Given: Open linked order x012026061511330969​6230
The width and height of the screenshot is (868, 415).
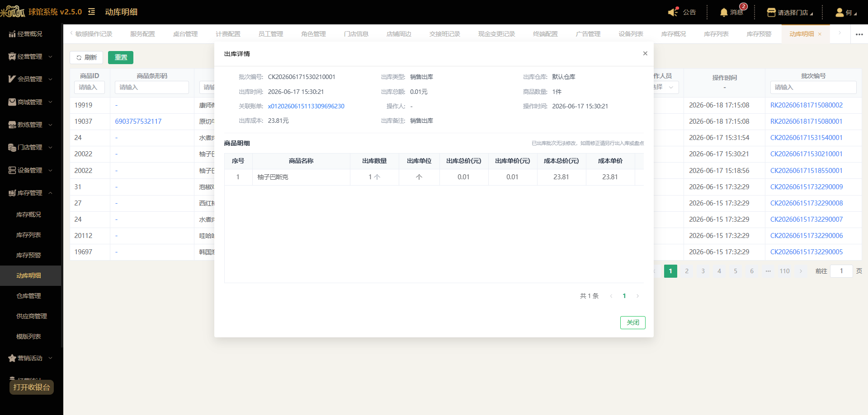Looking at the screenshot, I should click(306, 106).
